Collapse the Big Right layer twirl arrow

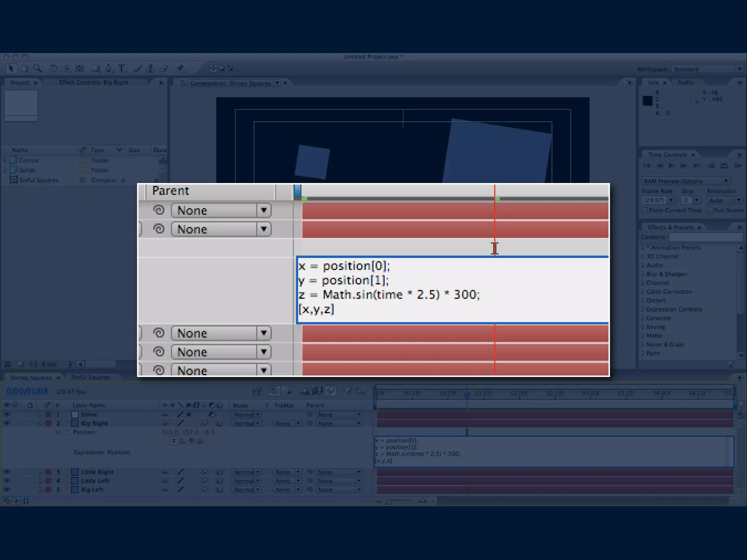point(40,424)
